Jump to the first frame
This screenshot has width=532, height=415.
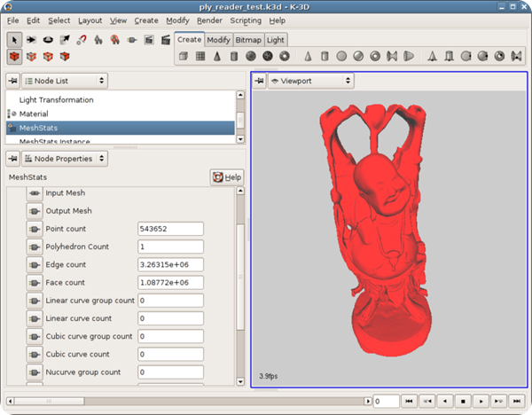click(x=409, y=401)
